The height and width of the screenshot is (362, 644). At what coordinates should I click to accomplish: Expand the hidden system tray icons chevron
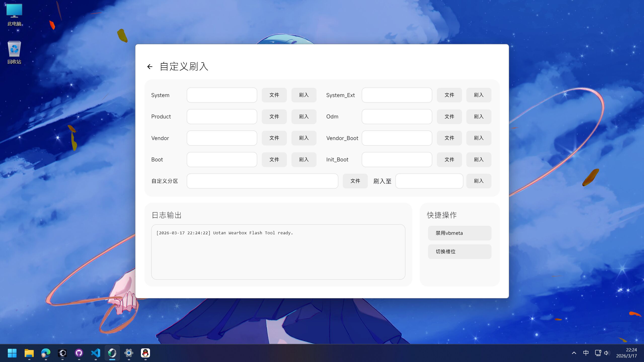coord(574,353)
